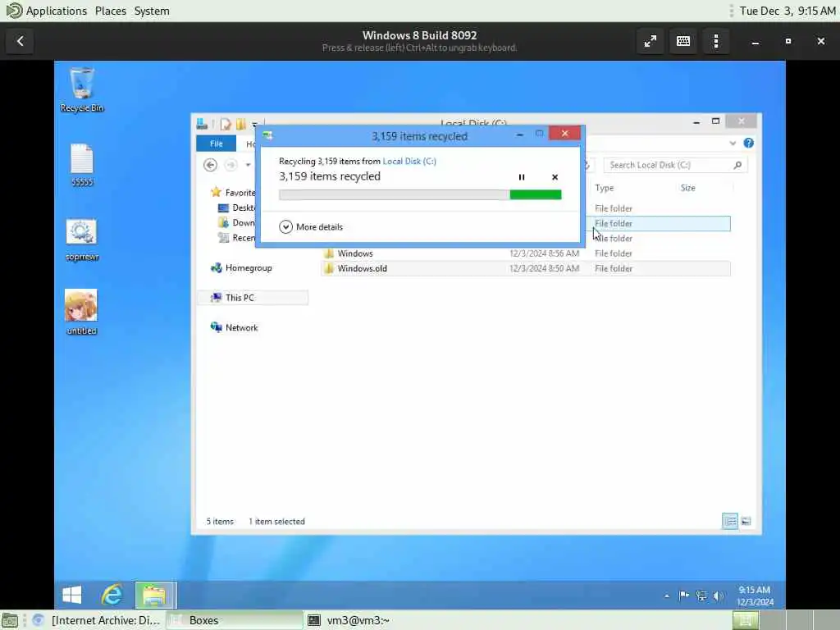Open System menu in top panel
The width and height of the screenshot is (840, 630).
152,11
